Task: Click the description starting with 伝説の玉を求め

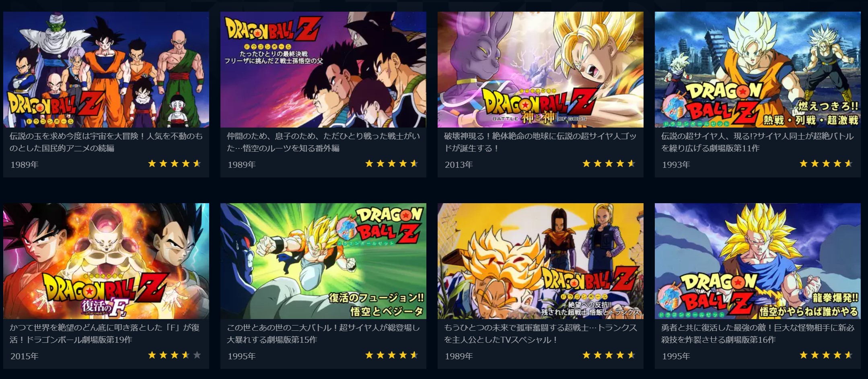Action: tap(106, 142)
